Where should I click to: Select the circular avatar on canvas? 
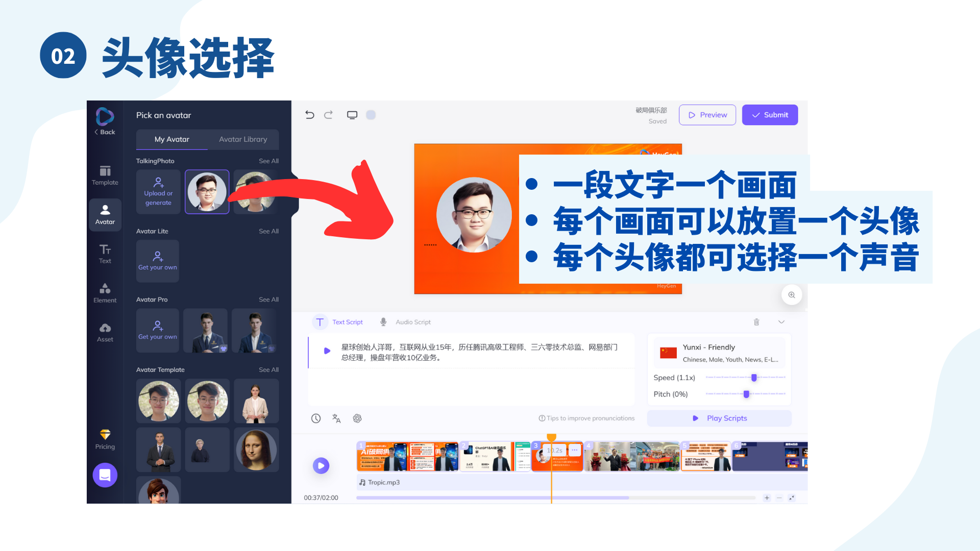[474, 215]
